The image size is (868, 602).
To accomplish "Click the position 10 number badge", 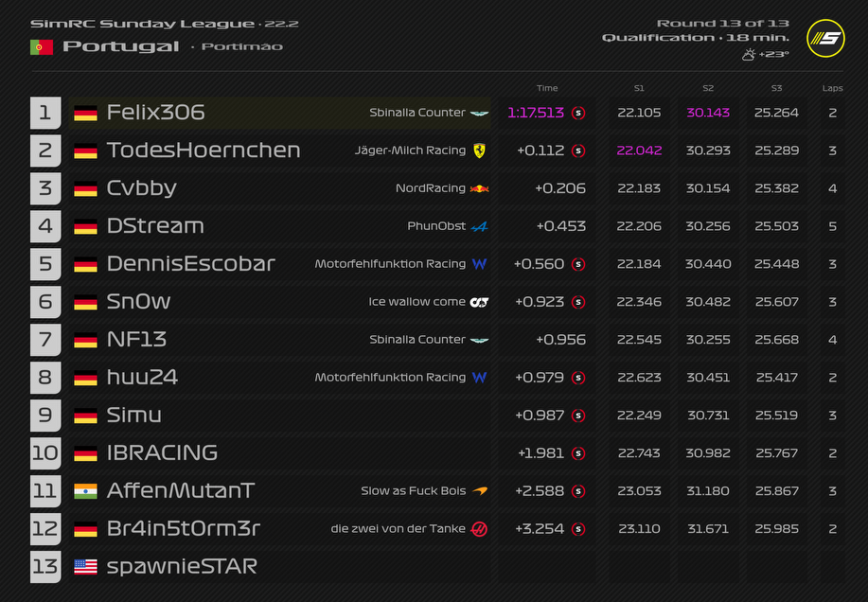I will 45,453.
